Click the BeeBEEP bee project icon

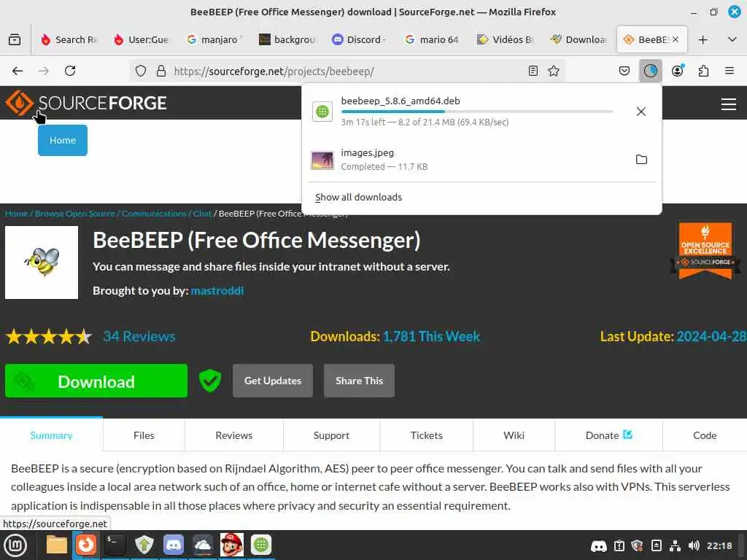[42, 262]
